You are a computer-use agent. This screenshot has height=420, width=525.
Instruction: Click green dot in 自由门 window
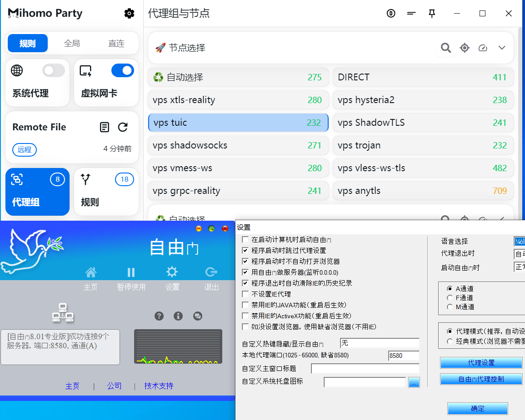coord(211,228)
